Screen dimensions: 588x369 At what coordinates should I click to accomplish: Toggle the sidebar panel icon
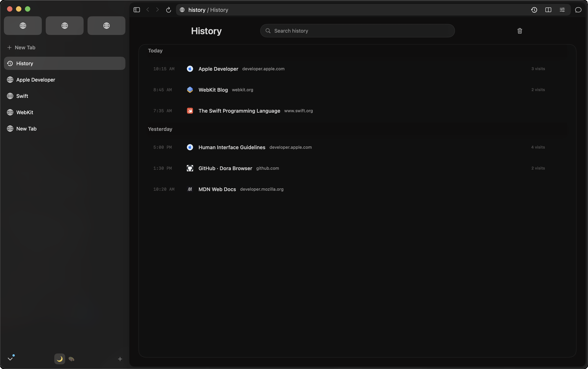136,10
